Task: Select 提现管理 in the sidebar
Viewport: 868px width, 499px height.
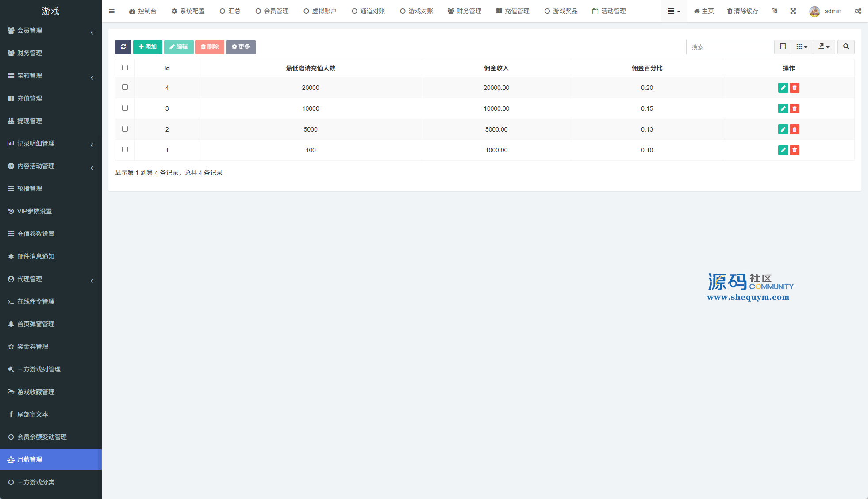Action: 30,121
